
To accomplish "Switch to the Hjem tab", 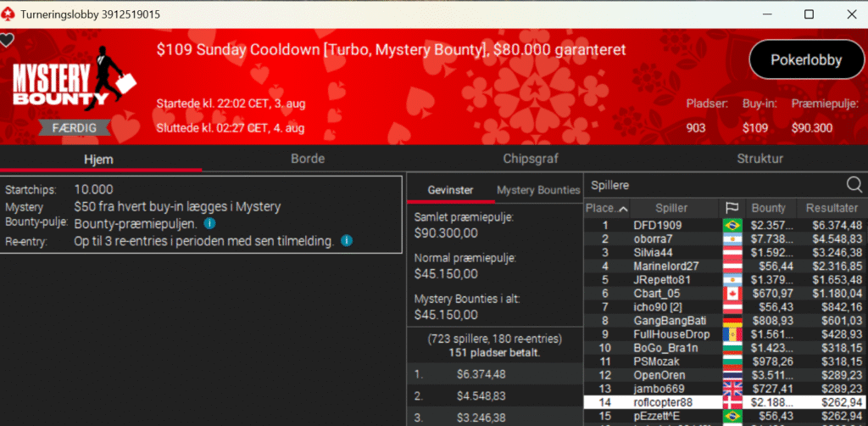I will [98, 160].
